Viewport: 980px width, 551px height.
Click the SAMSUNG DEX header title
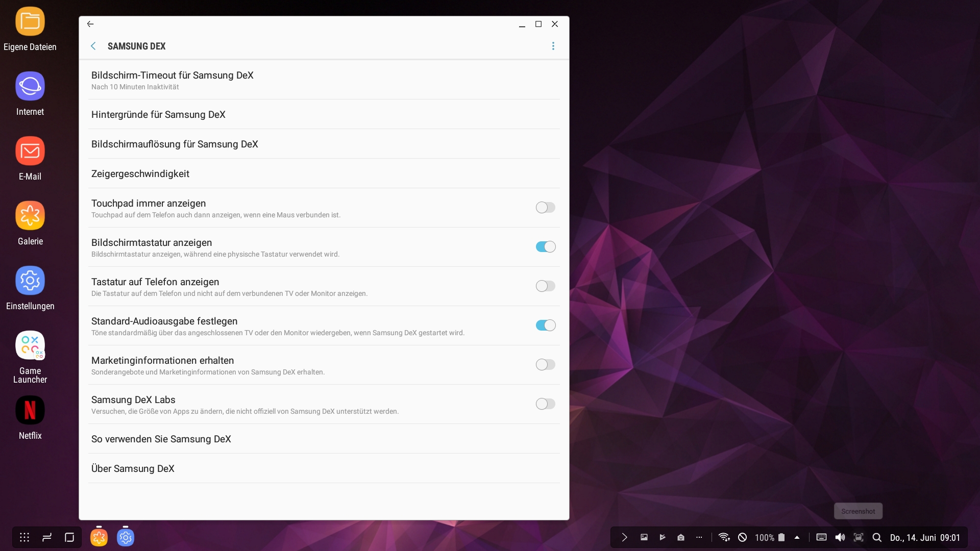(x=136, y=46)
